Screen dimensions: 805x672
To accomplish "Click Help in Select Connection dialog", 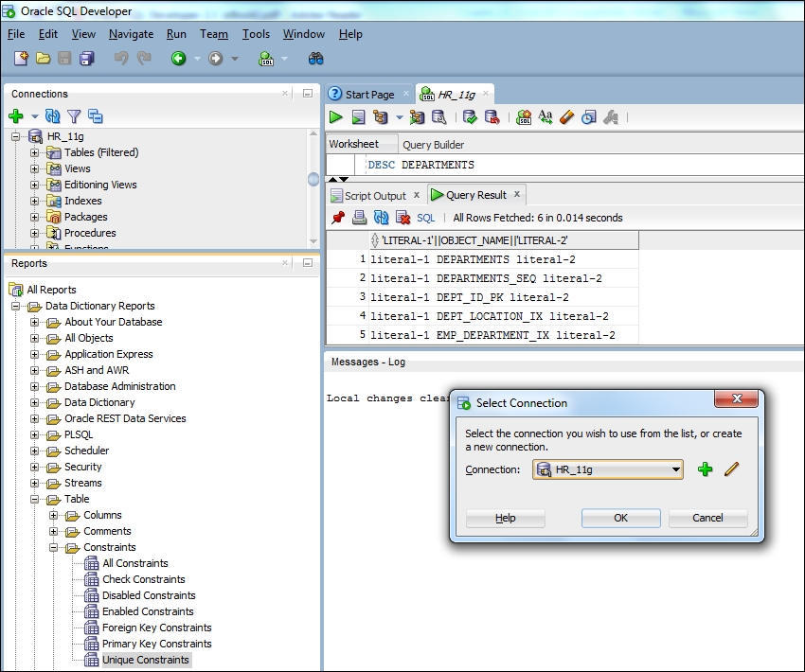I will (x=505, y=518).
